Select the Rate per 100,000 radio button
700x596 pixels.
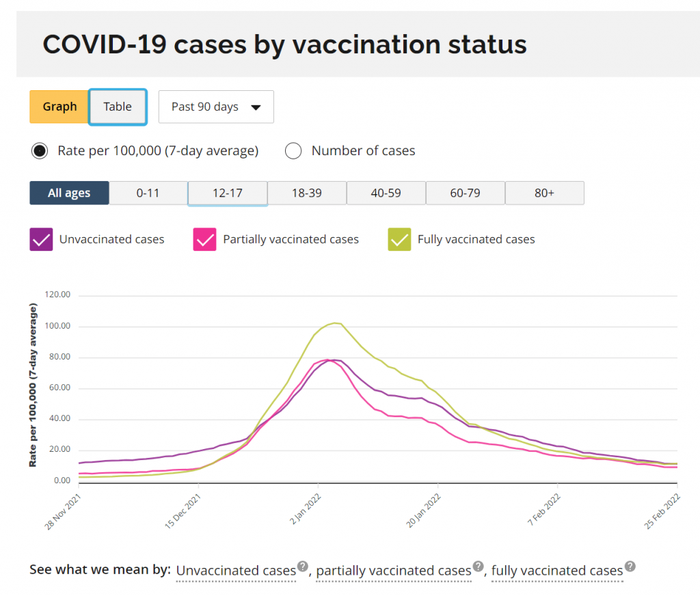pyautogui.click(x=39, y=150)
